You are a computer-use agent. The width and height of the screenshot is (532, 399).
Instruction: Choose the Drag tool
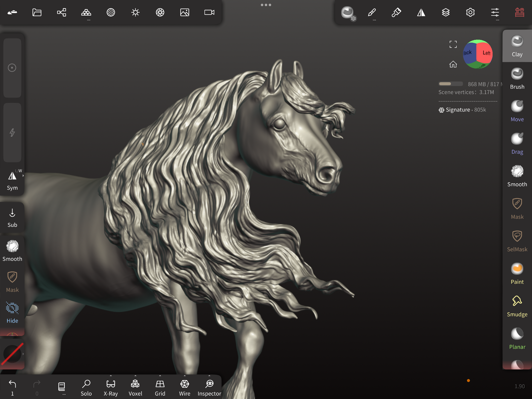(x=517, y=144)
